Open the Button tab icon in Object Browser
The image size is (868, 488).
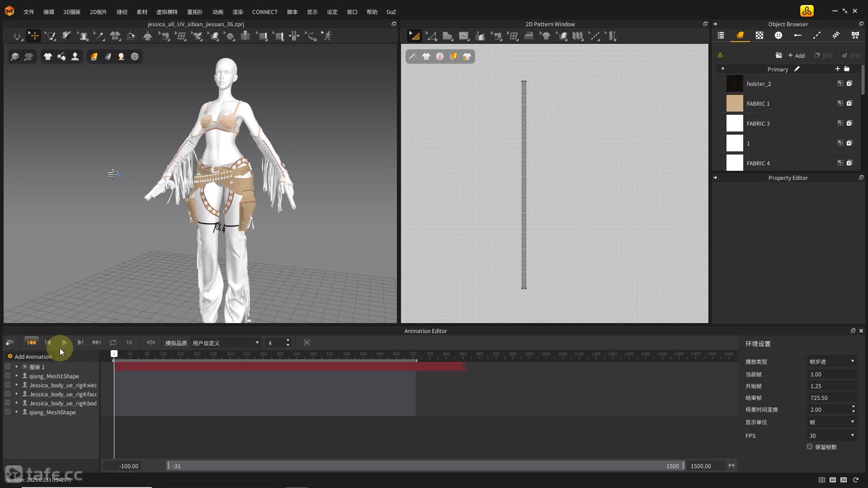point(778,35)
